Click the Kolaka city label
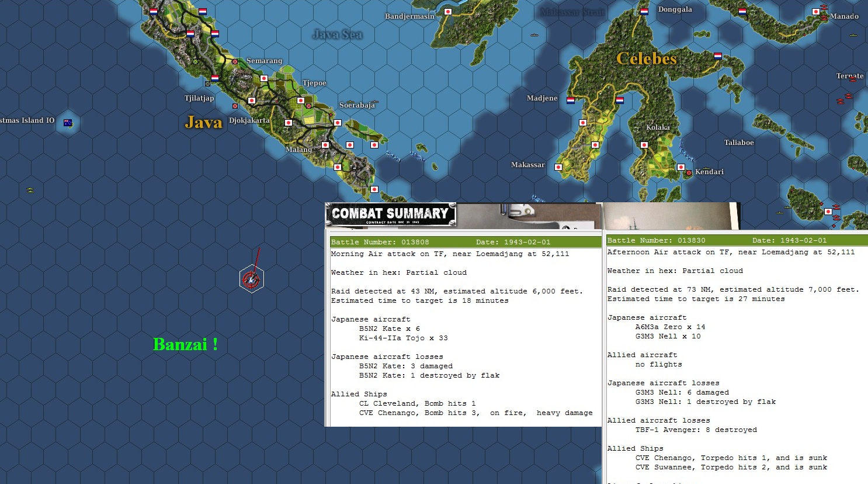The width and height of the screenshot is (868, 484). click(658, 127)
